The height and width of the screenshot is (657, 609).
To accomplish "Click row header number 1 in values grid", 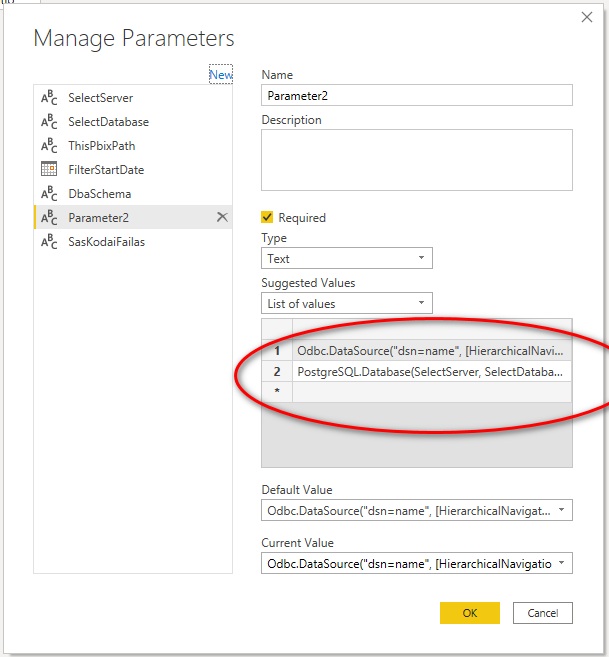I will tap(277, 350).
